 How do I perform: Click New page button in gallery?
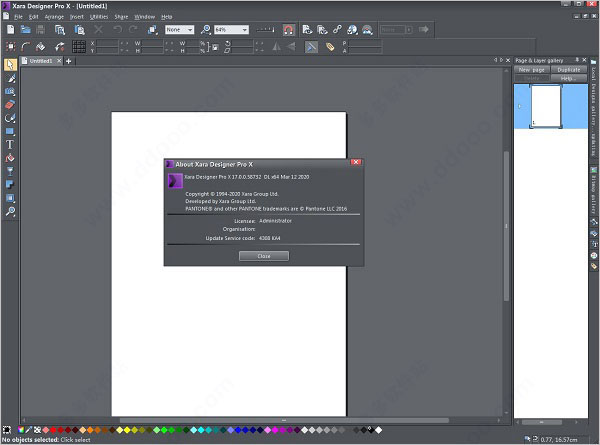[532, 70]
